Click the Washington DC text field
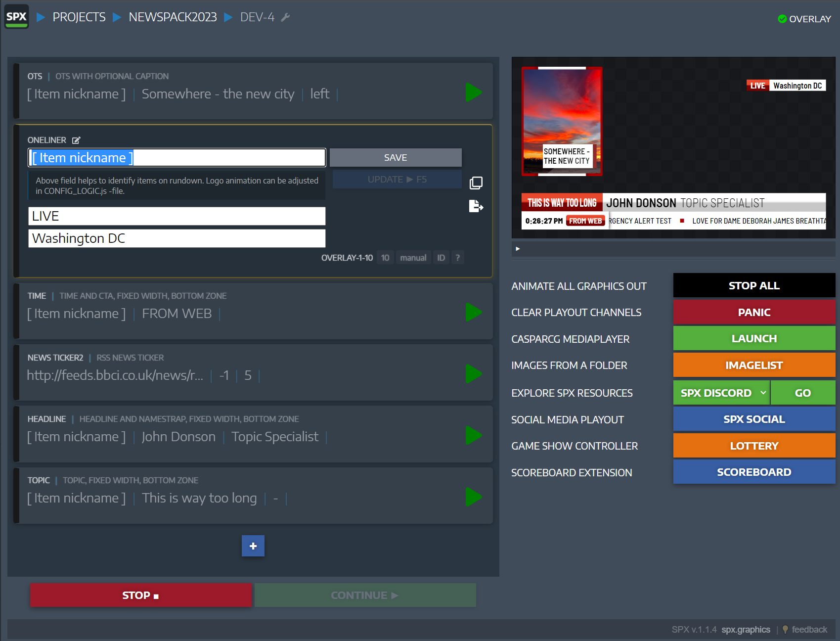 177,238
